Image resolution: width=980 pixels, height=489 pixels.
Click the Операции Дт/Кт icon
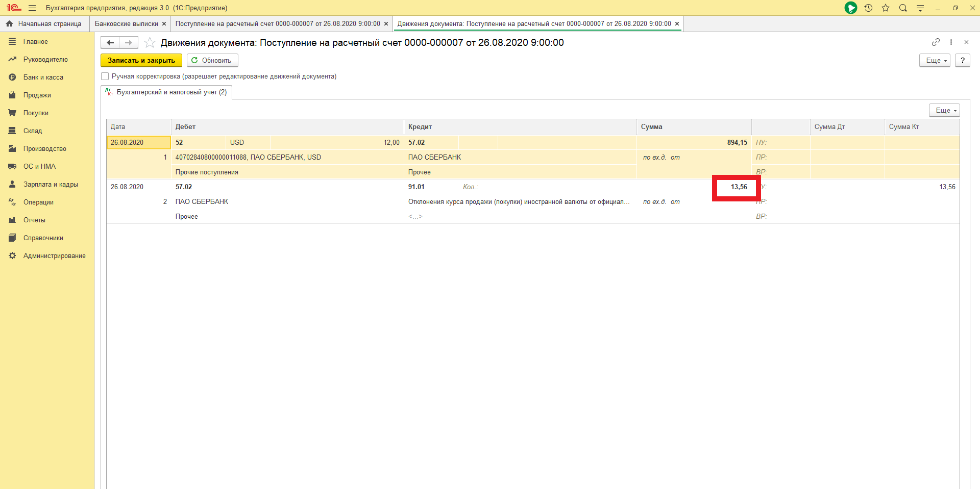[12, 202]
